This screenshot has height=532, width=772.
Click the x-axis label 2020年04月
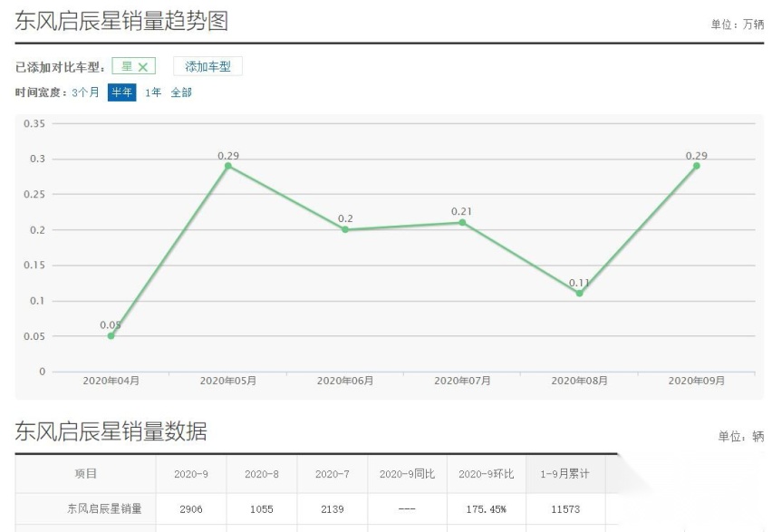[111, 381]
